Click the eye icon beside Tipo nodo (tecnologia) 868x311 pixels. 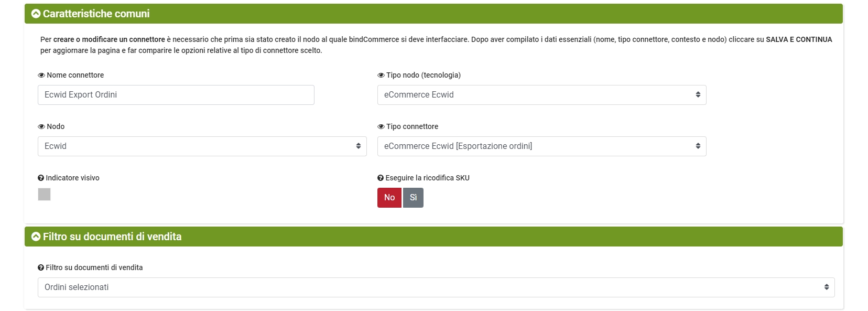[381, 76]
